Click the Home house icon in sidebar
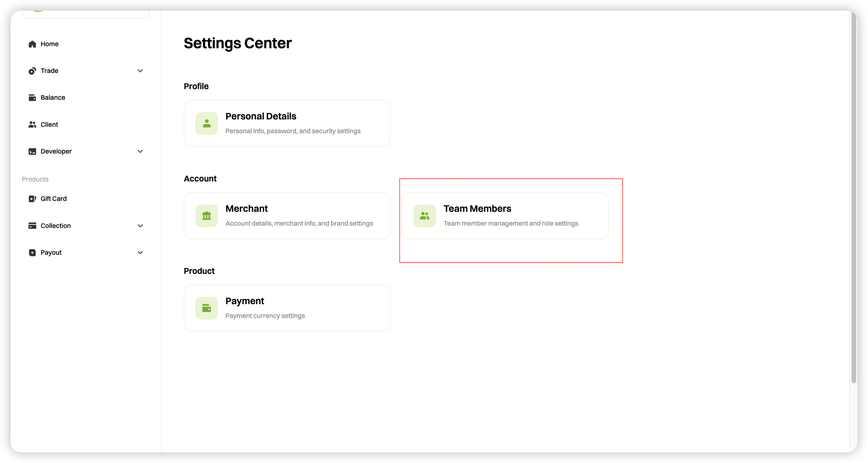The height and width of the screenshot is (463, 868). point(32,44)
